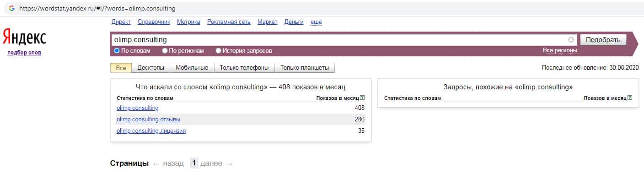Switch to the 'Десктопы' tab
The width and height of the screenshot is (644, 185).
point(150,68)
